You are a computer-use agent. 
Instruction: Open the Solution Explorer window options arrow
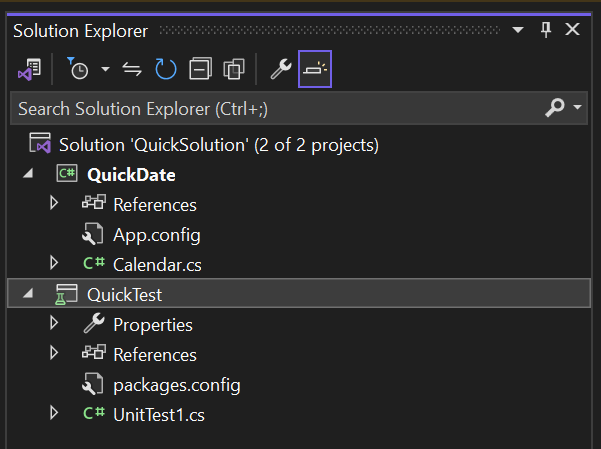(518, 31)
